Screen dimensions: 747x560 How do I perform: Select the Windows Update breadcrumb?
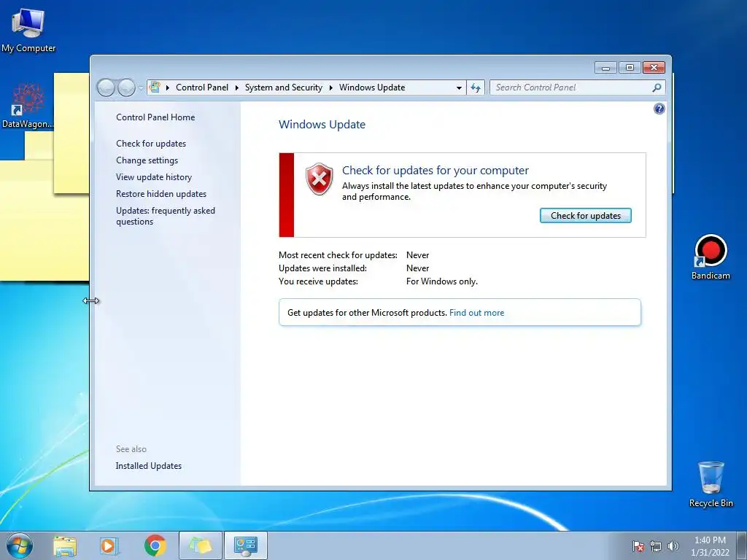point(372,87)
